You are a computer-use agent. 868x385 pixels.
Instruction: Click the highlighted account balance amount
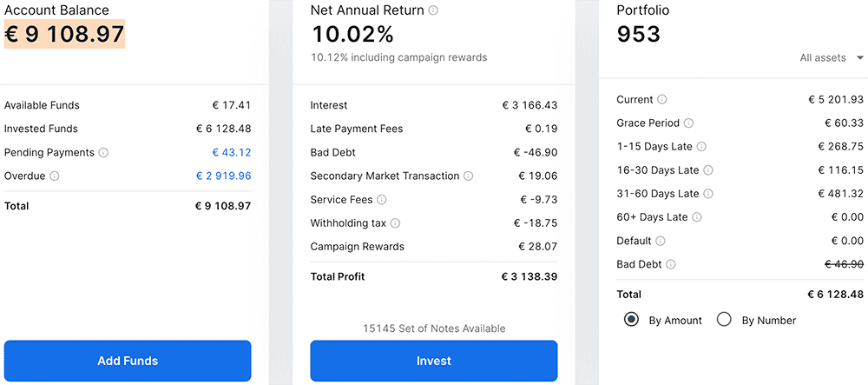pyautogui.click(x=65, y=35)
